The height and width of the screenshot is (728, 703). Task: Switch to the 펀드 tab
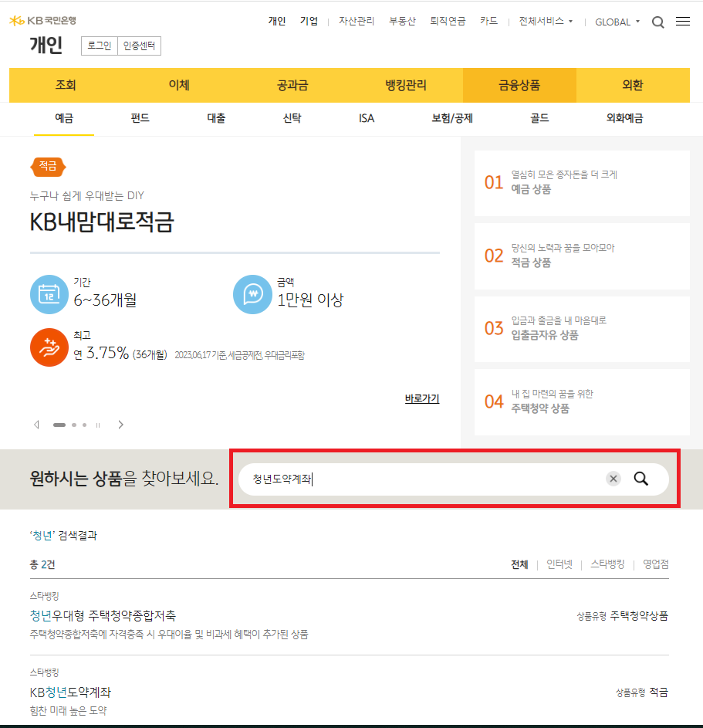pos(139,119)
